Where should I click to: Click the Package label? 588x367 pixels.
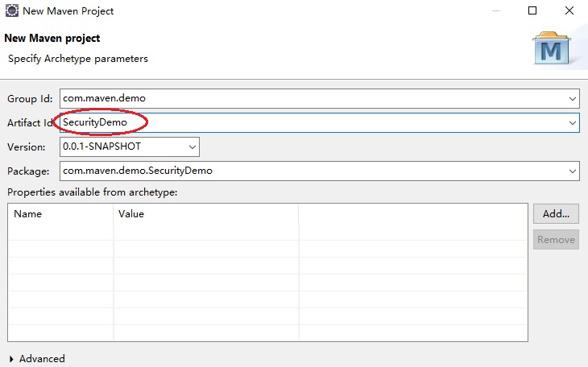point(28,171)
